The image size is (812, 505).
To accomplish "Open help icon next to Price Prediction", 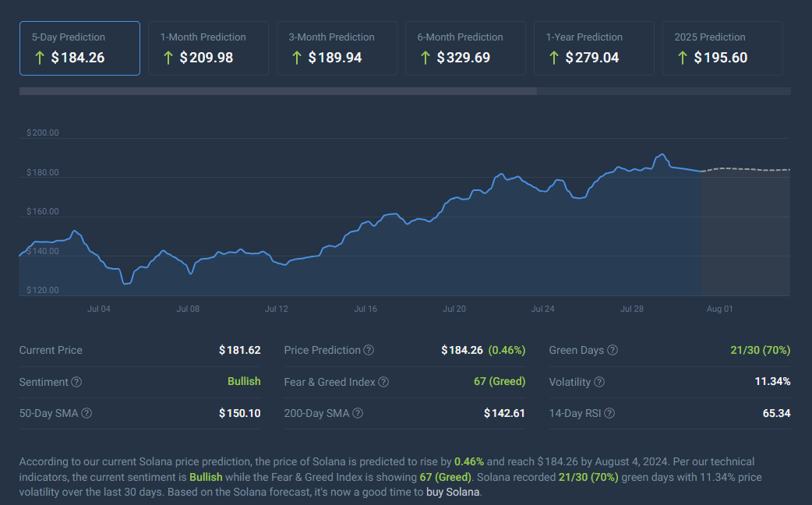I will [x=369, y=350].
